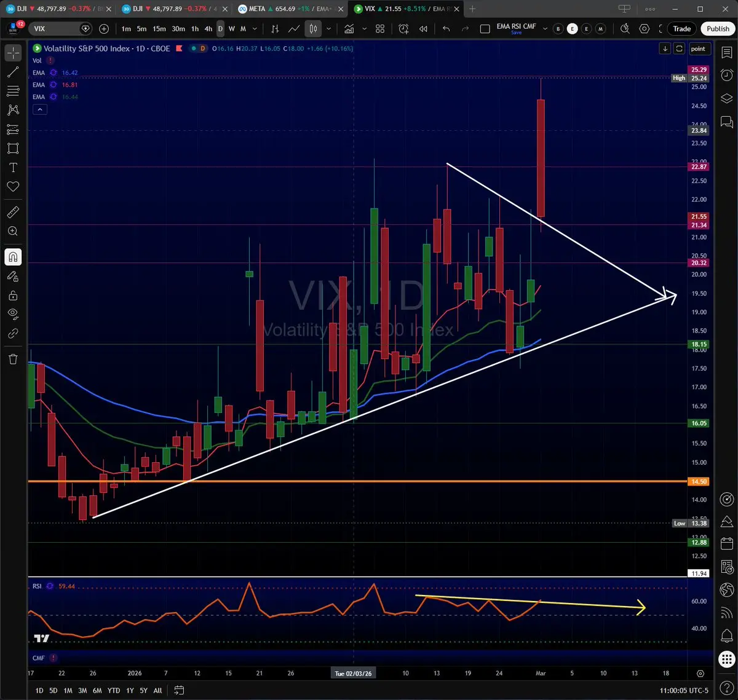Open the calendar panel on right sidebar
This screenshot has width=738, height=700.
pyautogui.click(x=726, y=543)
